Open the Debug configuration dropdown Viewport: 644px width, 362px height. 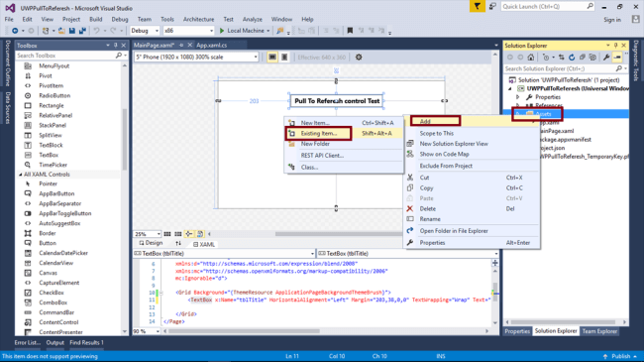[x=145, y=31]
